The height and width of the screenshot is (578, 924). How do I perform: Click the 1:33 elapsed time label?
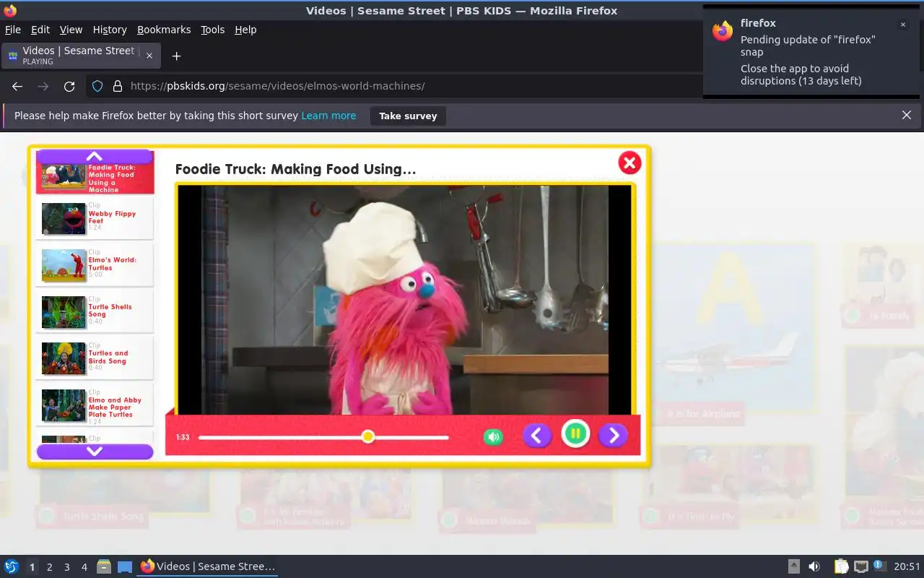click(x=183, y=437)
